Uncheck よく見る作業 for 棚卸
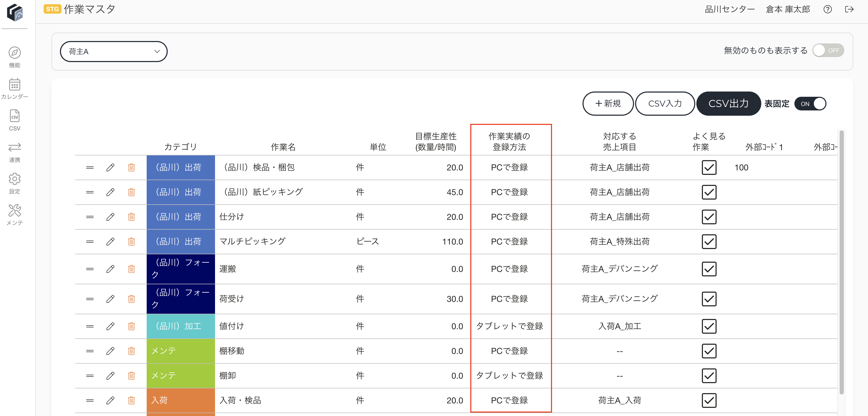 tap(709, 376)
